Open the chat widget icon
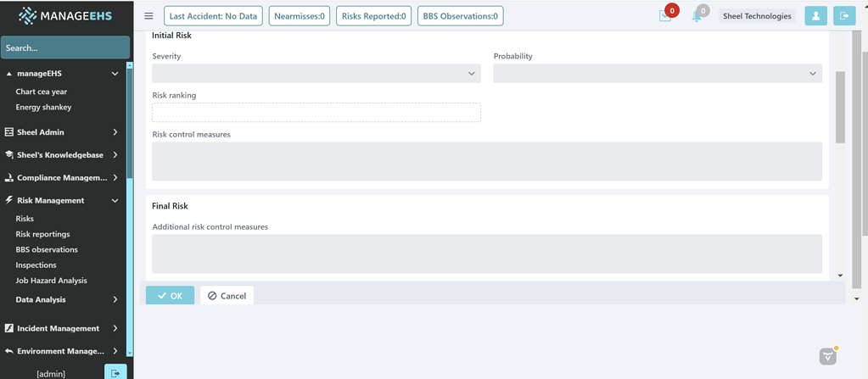Viewport: 868px width, 379px height. pyautogui.click(x=828, y=356)
